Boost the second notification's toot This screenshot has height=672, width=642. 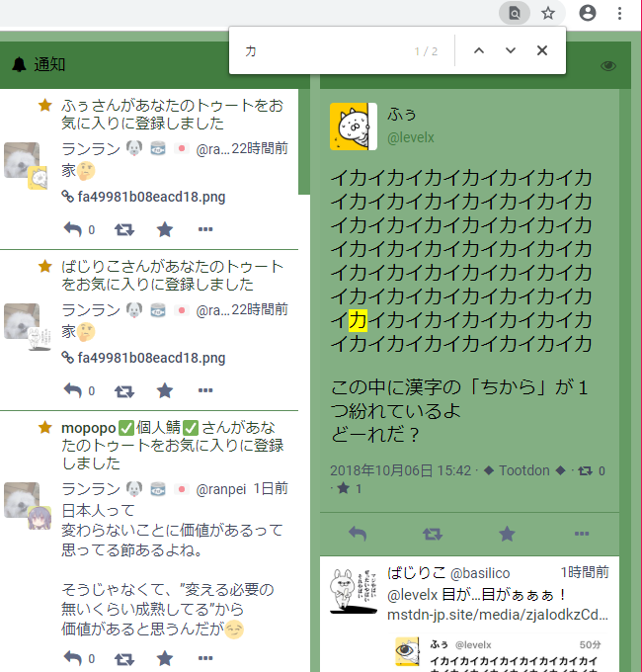(x=124, y=390)
